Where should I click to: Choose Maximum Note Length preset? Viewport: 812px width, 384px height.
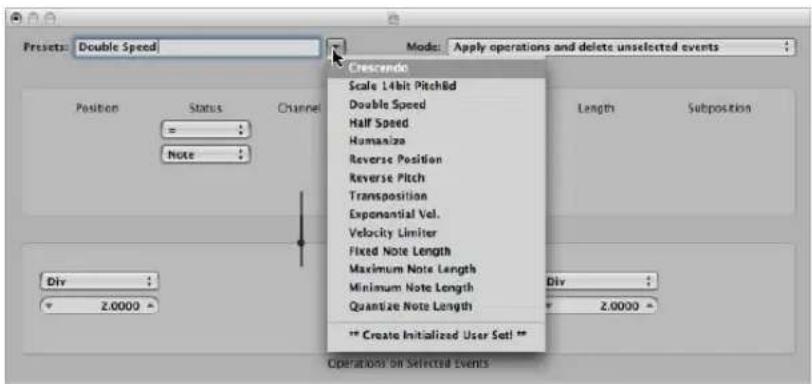pyautogui.click(x=436, y=270)
